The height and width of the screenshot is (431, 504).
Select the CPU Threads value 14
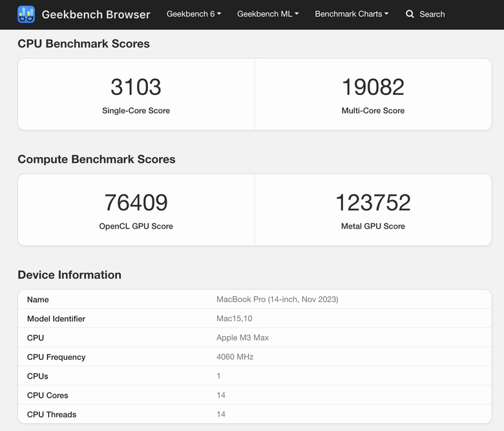221,414
